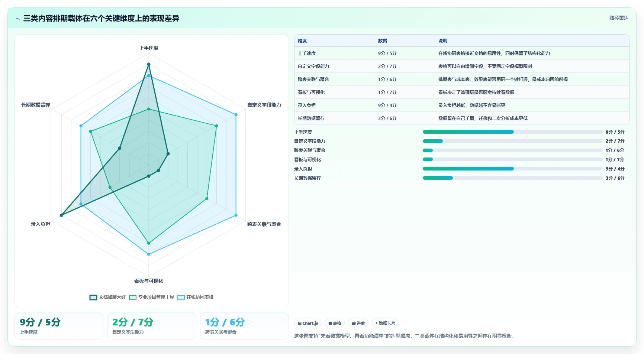Image resolution: width=644 pixels, height=354 pixels.
Task: Select the 录入负担 progress bar
Action: 512,169
